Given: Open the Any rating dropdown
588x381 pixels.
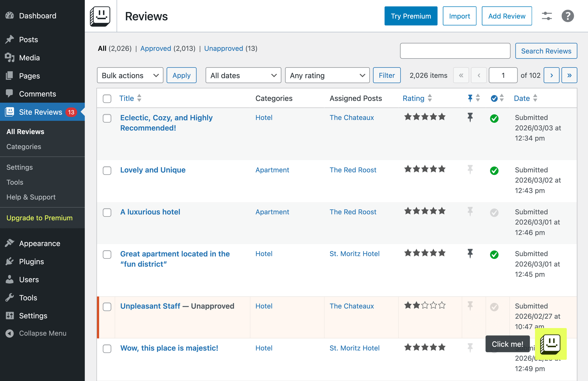Looking at the screenshot, I should pyautogui.click(x=327, y=75).
